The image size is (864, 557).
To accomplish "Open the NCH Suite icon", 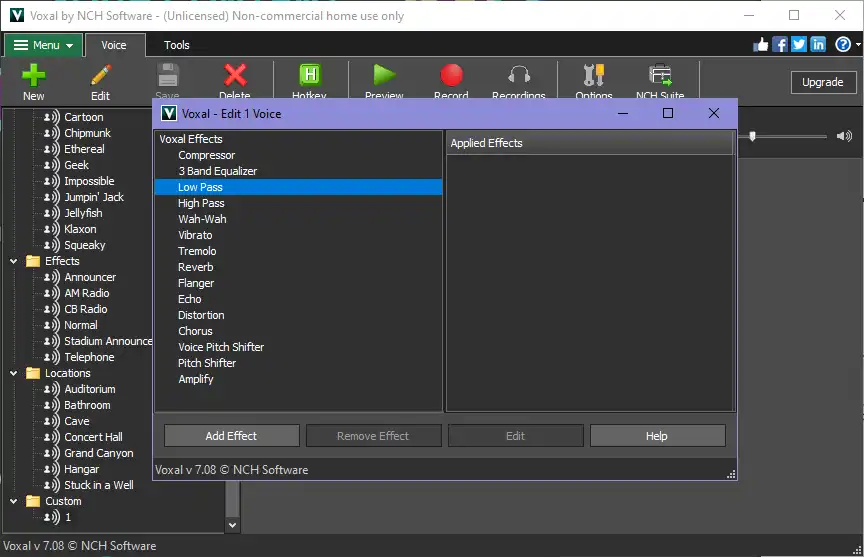I will [660, 75].
